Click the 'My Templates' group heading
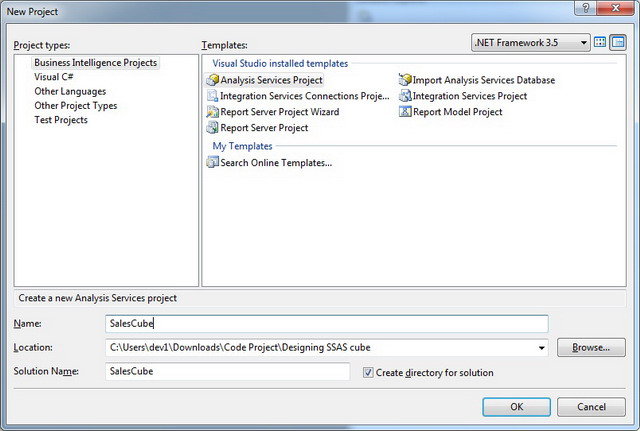The width and height of the screenshot is (640, 431). click(242, 146)
